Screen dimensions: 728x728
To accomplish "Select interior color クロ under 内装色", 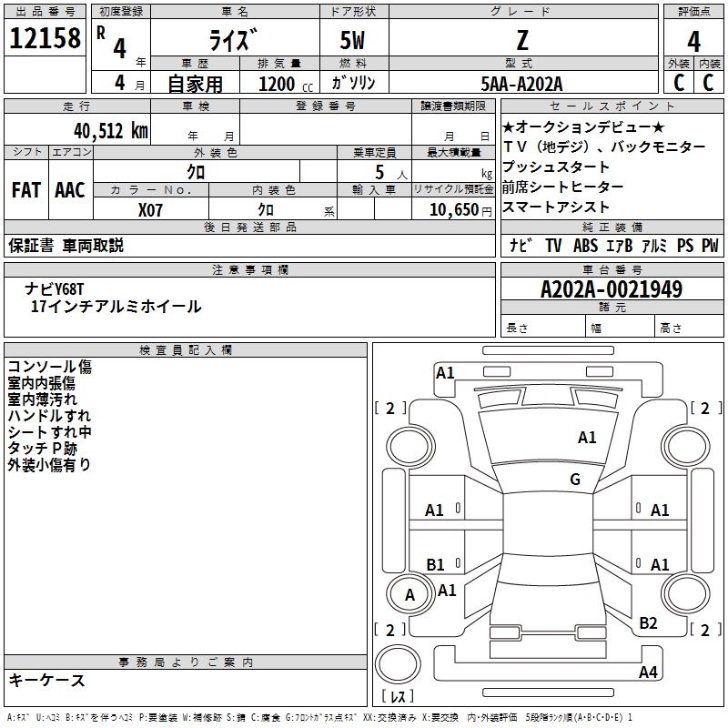I will point(266,210).
